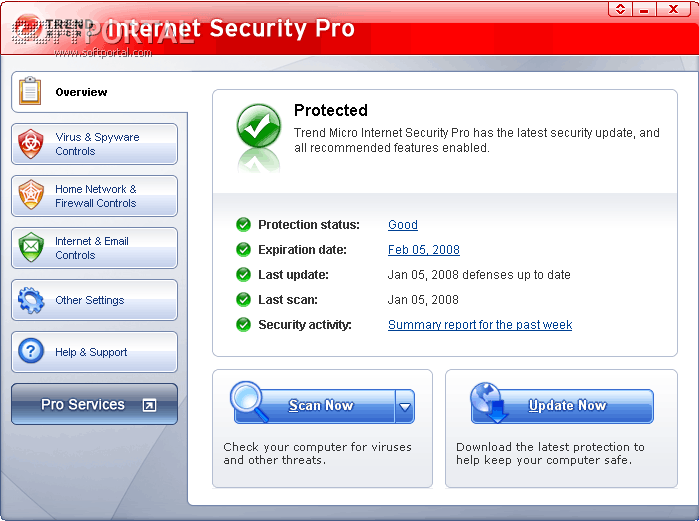Open the Good protection status link
699x521 pixels.
(402, 225)
